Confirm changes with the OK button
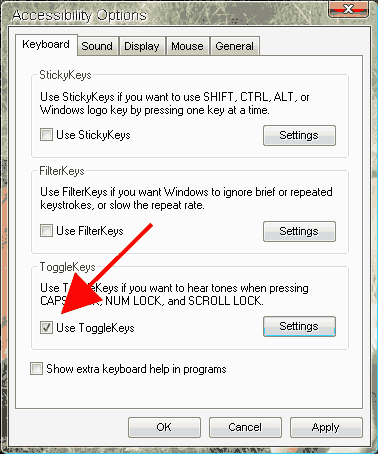Screen dimensions: 378x454 [164, 427]
